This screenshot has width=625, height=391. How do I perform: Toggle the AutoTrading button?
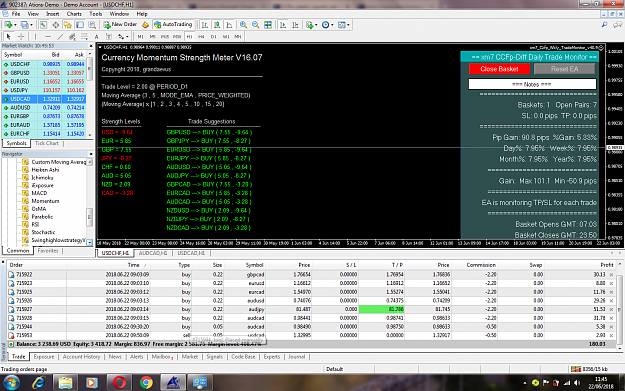pyautogui.click(x=173, y=25)
